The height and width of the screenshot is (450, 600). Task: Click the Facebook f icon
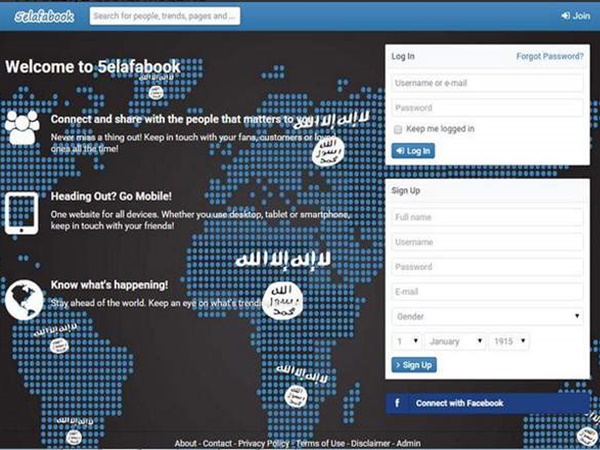(398, 403)
